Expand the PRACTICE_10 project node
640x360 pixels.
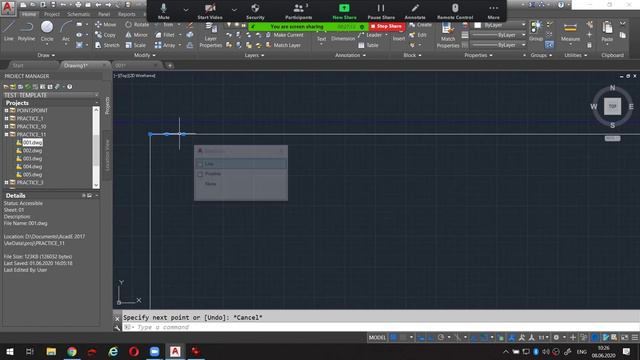point(6,127)
